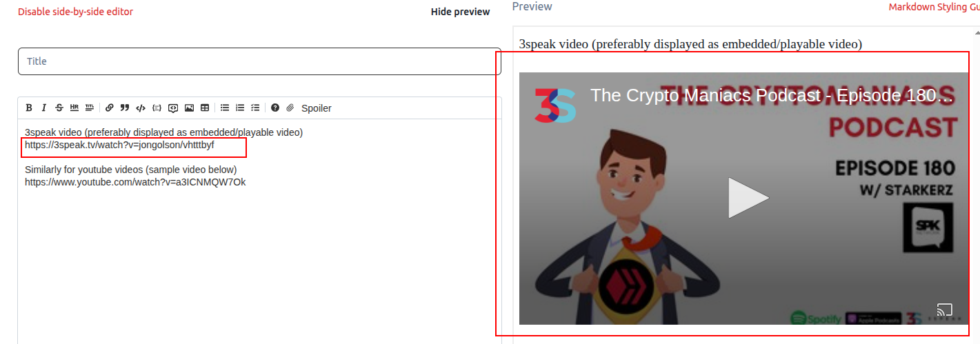Apply italic formatting in editor toolbar
This screenshot has width=980, height=344.
coord(44,108)
